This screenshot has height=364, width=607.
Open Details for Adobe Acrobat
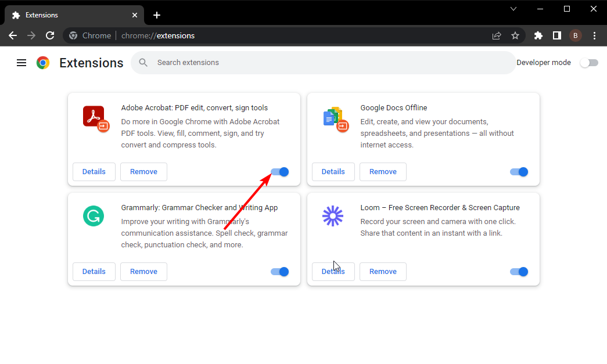pos(94,172)
